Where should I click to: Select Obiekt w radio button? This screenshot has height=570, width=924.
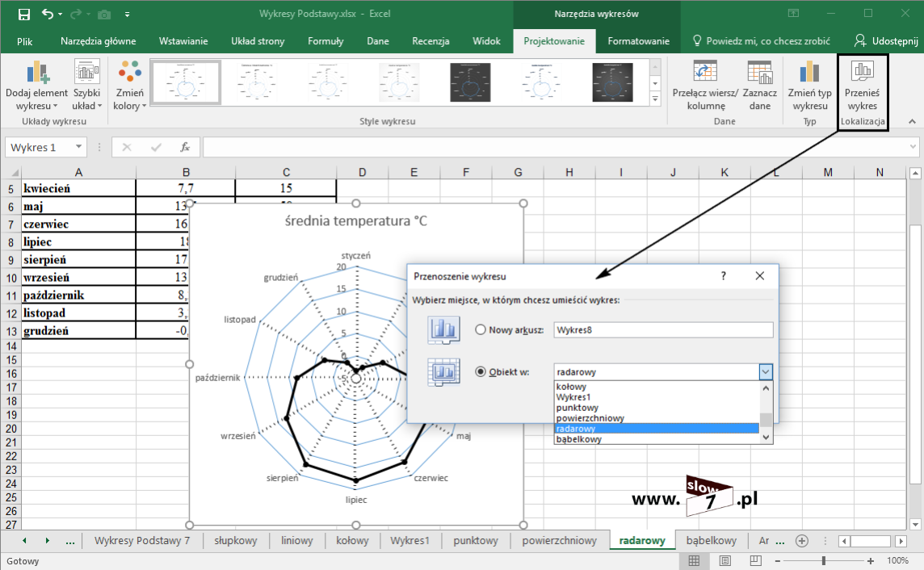pos(481,372)
